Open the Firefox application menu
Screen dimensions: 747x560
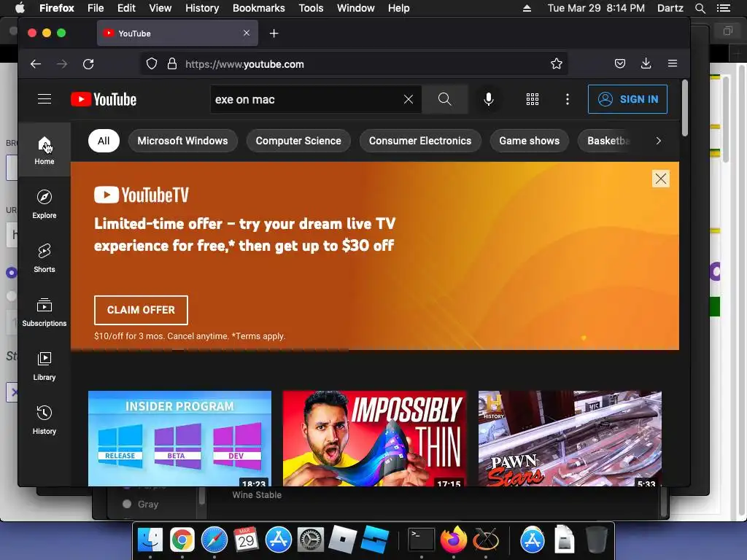[x=672, y=63]
